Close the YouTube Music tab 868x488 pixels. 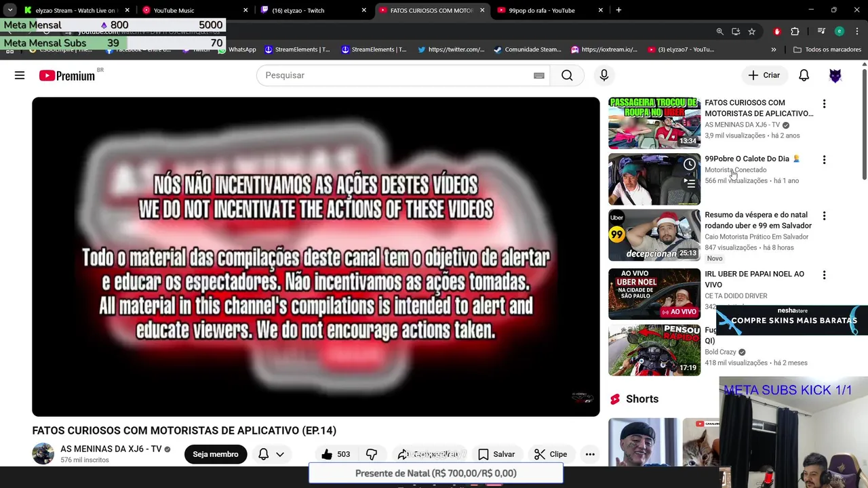coord(245,10)
